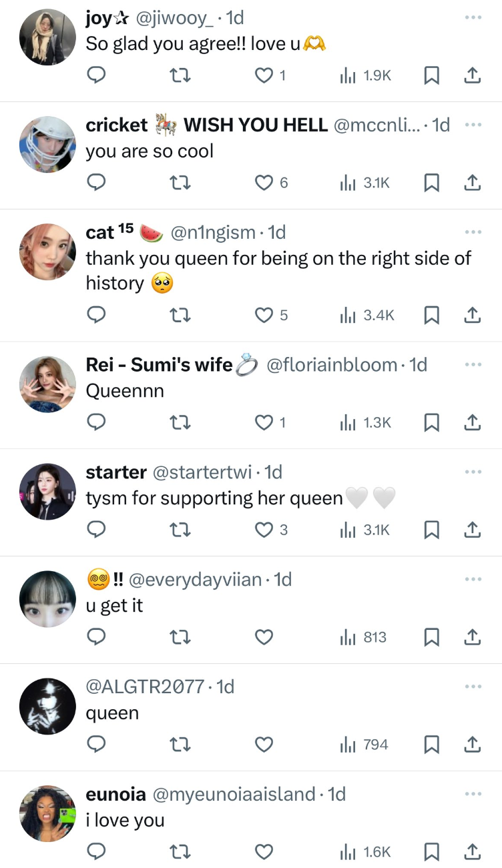Reply to joy's "So glad you agree" tweet

pos(97,76)
